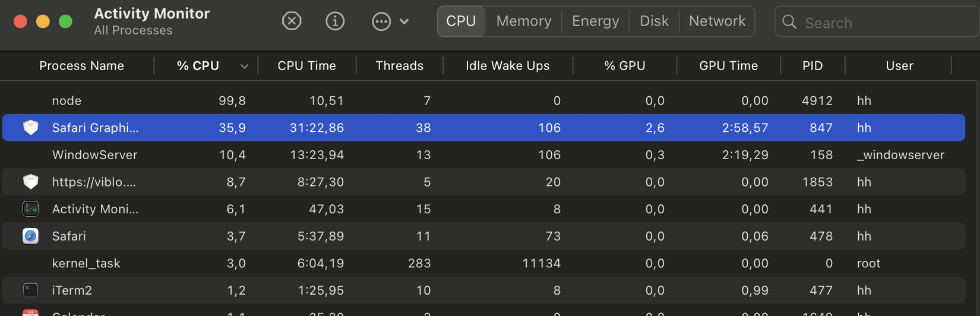Viewport: 980px width, 316px height.
Task: Expand the More options dropdown chevron
Action: 404,22
